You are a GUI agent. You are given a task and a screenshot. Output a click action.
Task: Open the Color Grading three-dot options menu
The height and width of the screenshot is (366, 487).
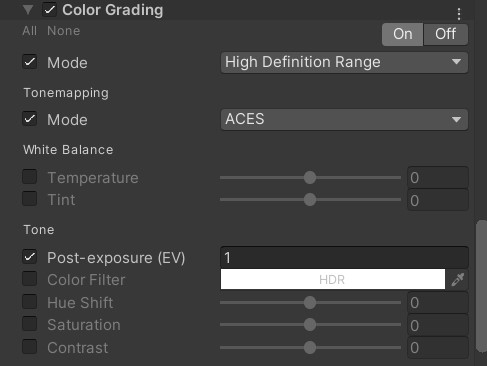tap(459, 14)
